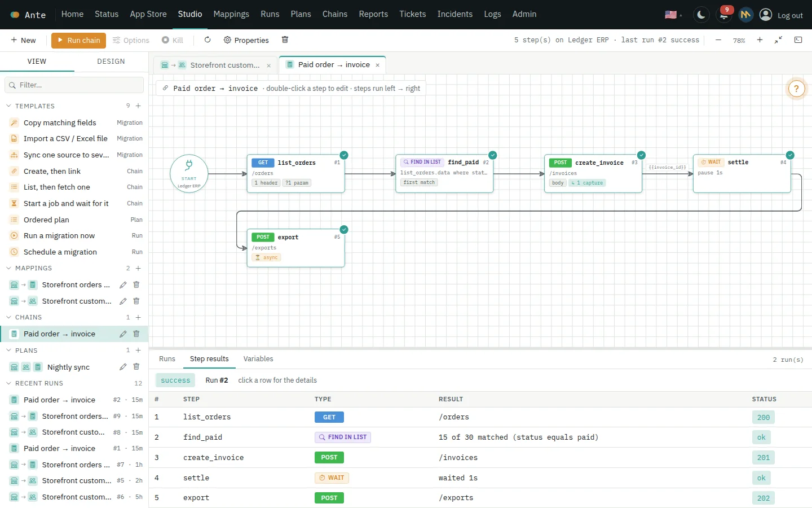This screenshot has width=812, height=508.
Task: Click the Run chain button
Action: pos(78,40)
